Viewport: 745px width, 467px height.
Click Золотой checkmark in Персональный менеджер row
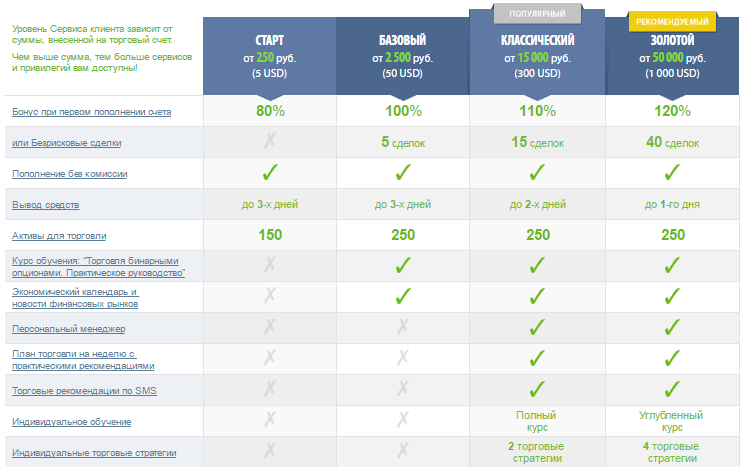click(672, 327)
